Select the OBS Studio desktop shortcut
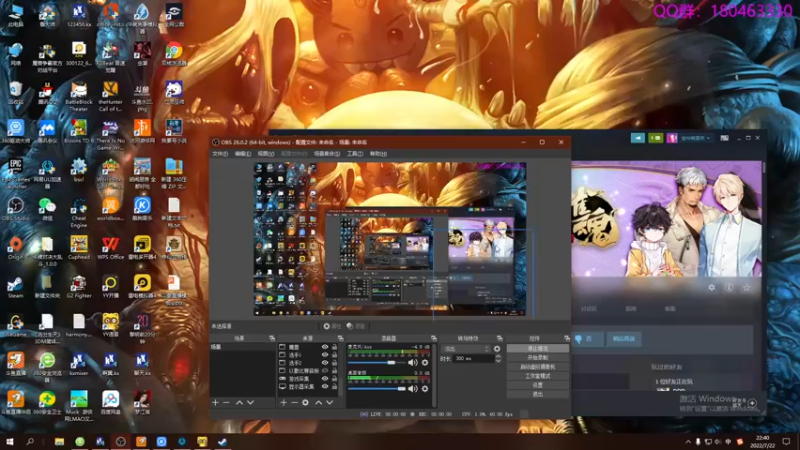The width and height of the screenshot is (800, 450). pos(15,209)
